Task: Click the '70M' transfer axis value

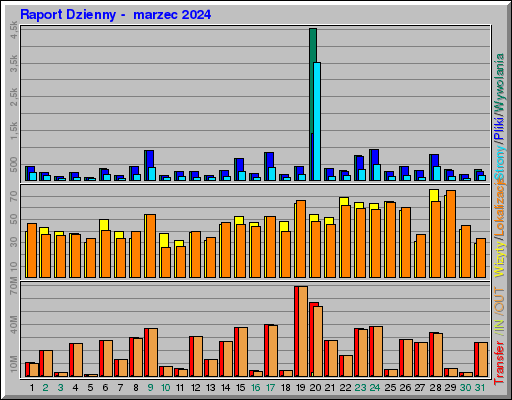Action: (x=13, y=286)
